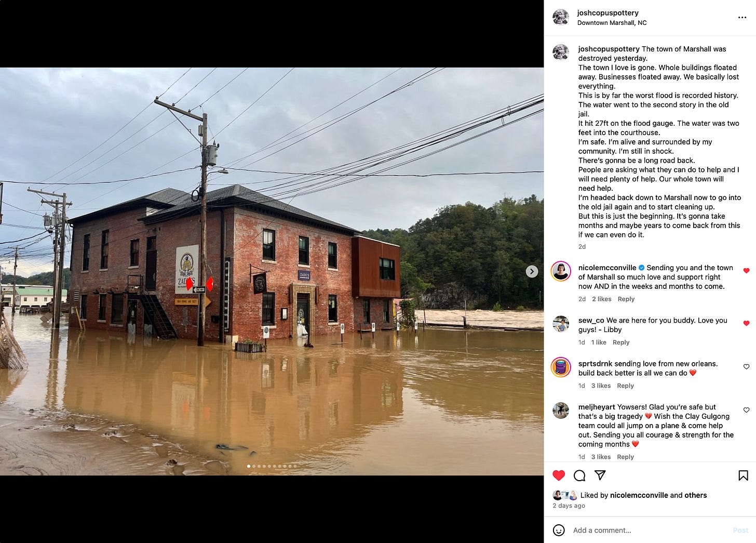Viewport: 756px width, 543px height.
Task: Open the comment bubble icon
Action: point(579,475)
